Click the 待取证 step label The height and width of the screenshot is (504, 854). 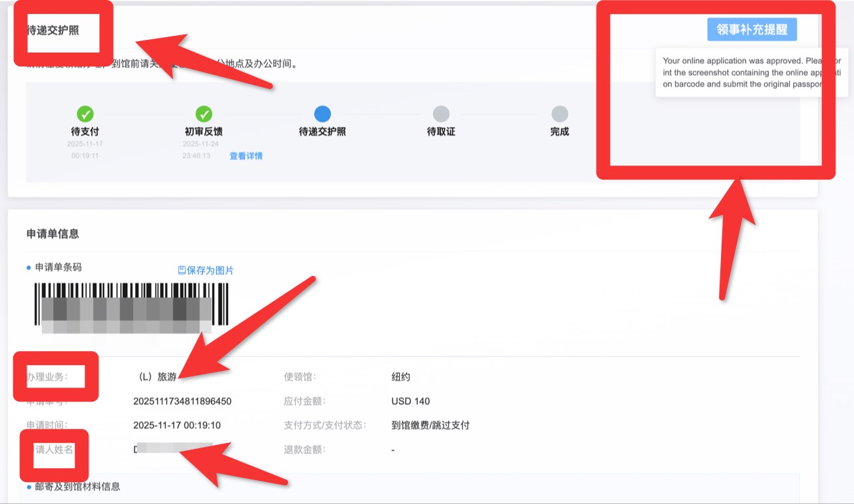(441, 132)
